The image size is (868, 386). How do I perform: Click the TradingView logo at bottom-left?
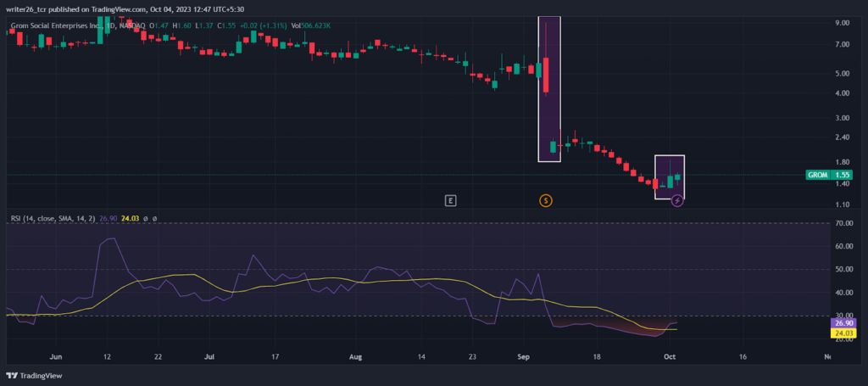coord(34,376)
